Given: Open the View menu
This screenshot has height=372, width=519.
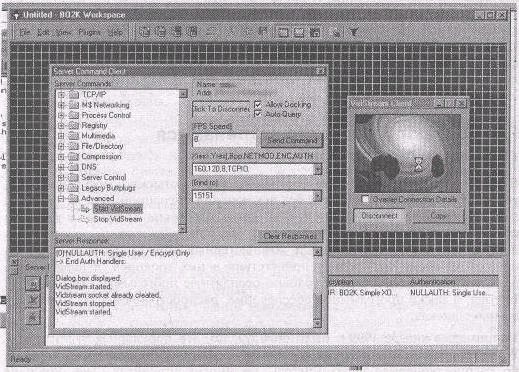Looking at the screenshot, I should click(63, 32).
